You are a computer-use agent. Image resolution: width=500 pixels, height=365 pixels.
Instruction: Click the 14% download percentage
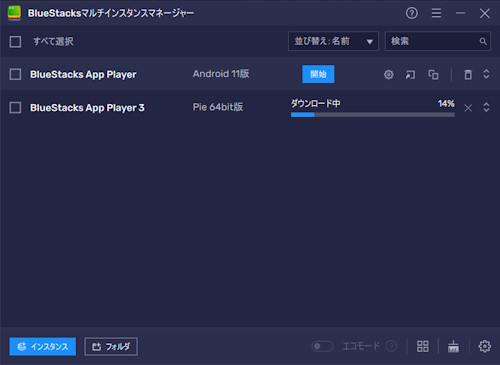click(446, 104)
